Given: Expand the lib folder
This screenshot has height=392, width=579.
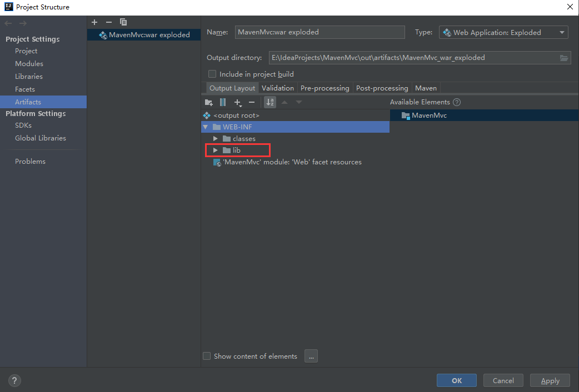Looking at the screenshot, I should pyautogui.click(x=215, y=150).
